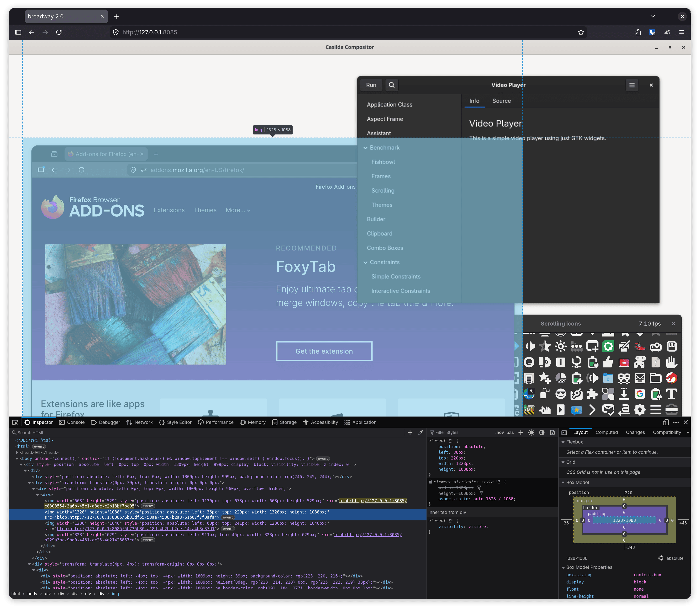
Task: Close the developer tools panel
Action: (686, 422)
